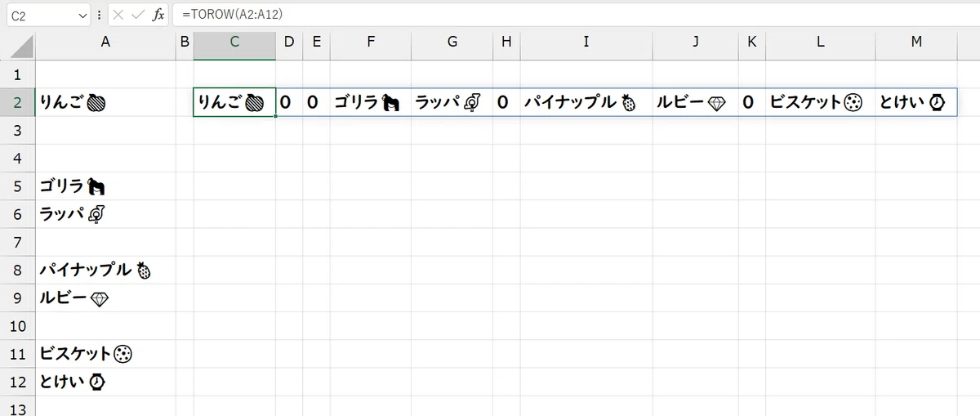Click cell H2 showing 0

pos(506,102)
